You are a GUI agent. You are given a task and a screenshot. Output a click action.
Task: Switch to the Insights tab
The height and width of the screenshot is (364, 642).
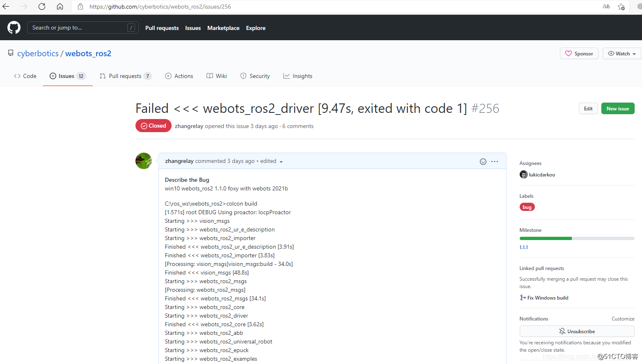tap(298, 76)
